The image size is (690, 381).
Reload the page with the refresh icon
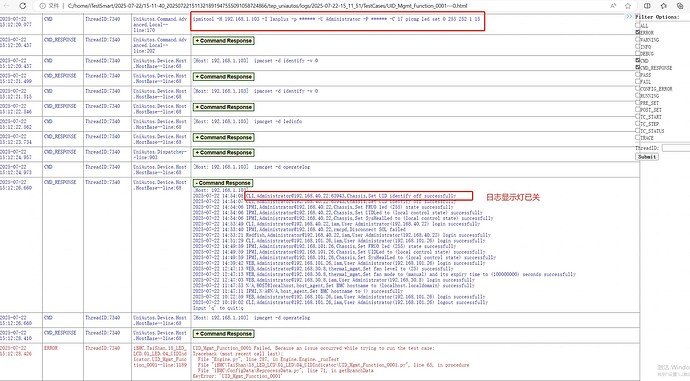pos(22,6)
